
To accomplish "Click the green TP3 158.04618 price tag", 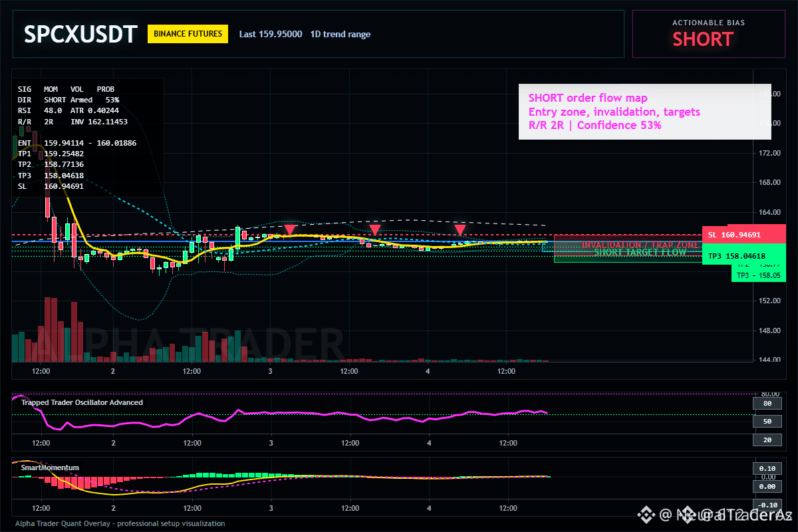I will (x=744, y=255).
